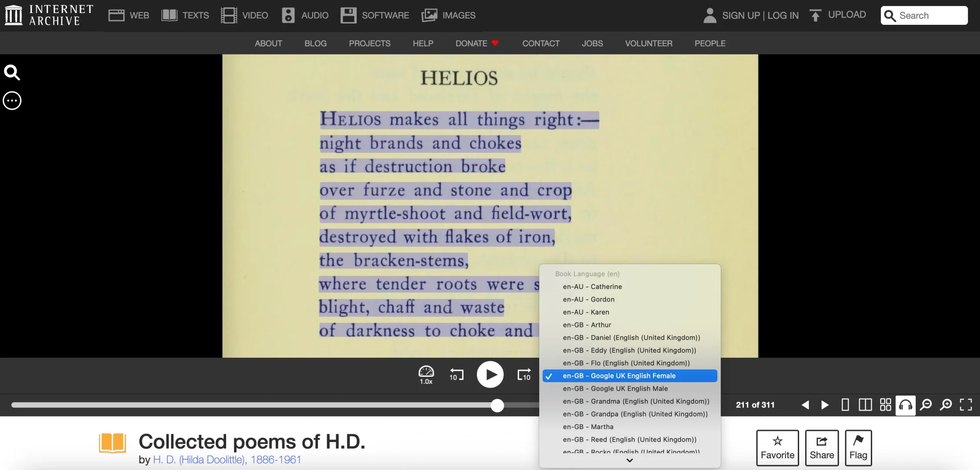The image size is (980, 470).
Task: Toggle fullscreen mode
Action: click(x=966, y=405)
